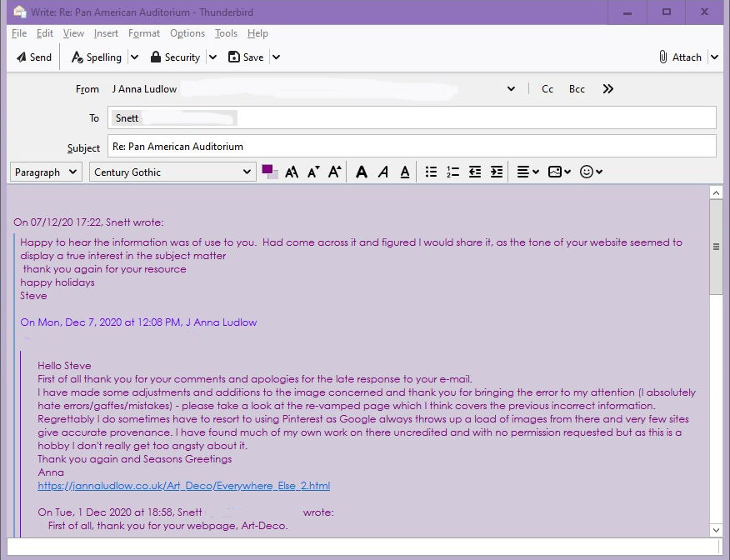Open the Century Gothic font dropdown

point(172,172)
